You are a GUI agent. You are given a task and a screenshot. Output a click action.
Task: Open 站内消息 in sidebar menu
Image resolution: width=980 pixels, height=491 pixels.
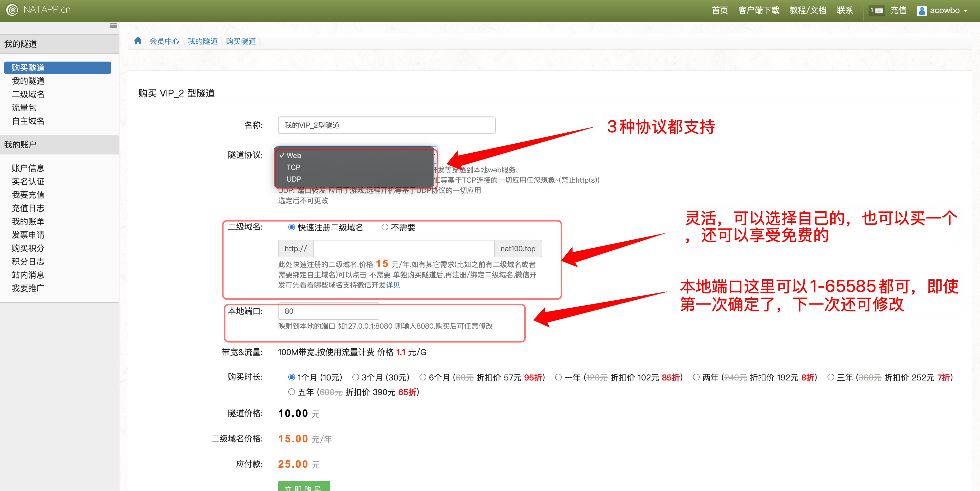pos(28,275)
